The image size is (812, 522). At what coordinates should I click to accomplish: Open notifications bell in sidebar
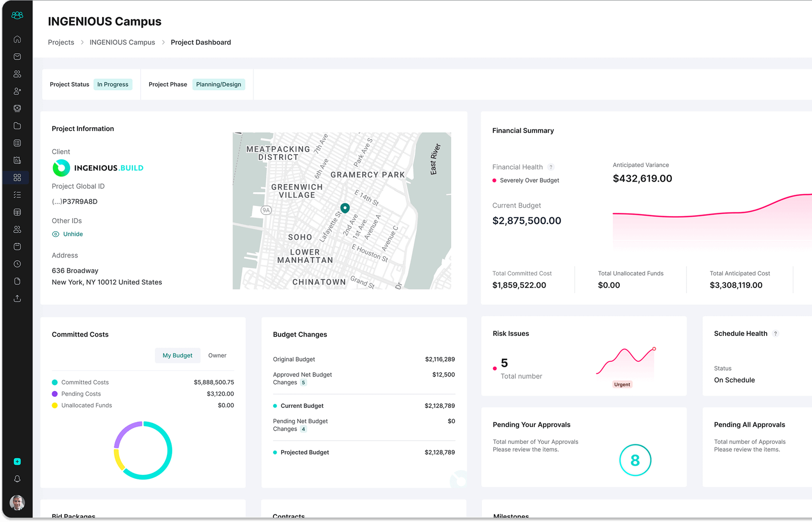pyautogui.click(x=17, y=479)
